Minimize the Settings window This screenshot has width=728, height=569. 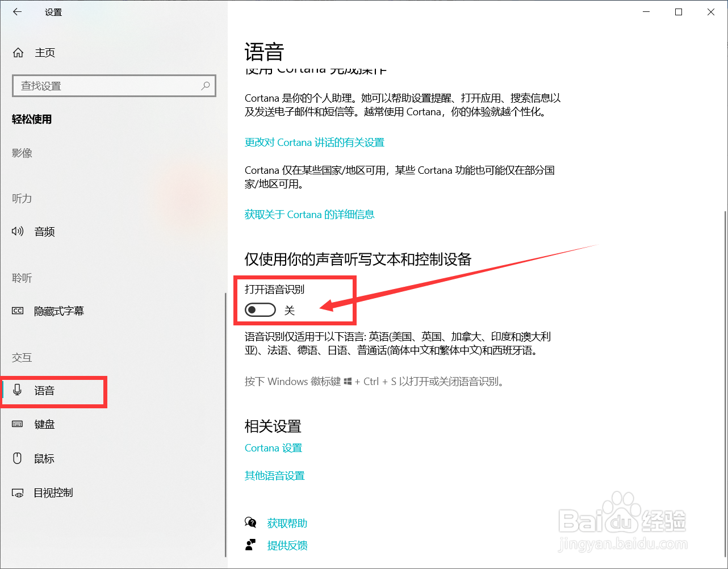[646, 12]
